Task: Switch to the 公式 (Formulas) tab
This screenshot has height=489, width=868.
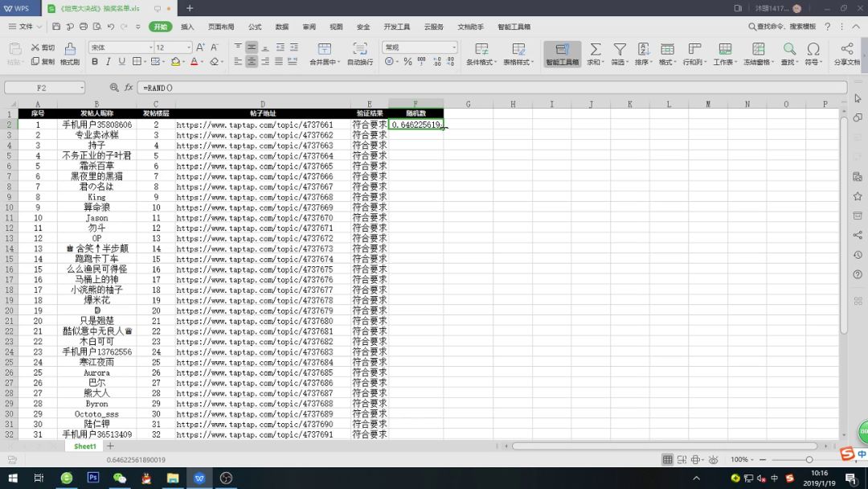Action: pyautogui.click(x=255, y=27)
